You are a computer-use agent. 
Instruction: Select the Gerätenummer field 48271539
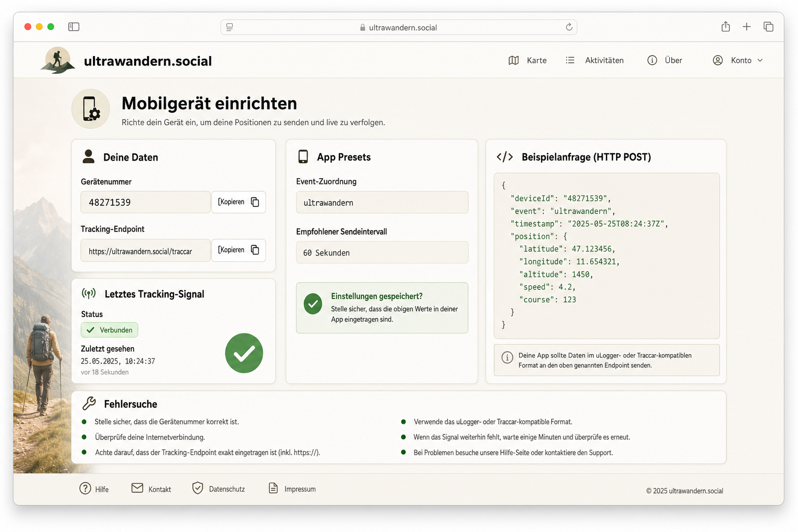coord(145,202)
